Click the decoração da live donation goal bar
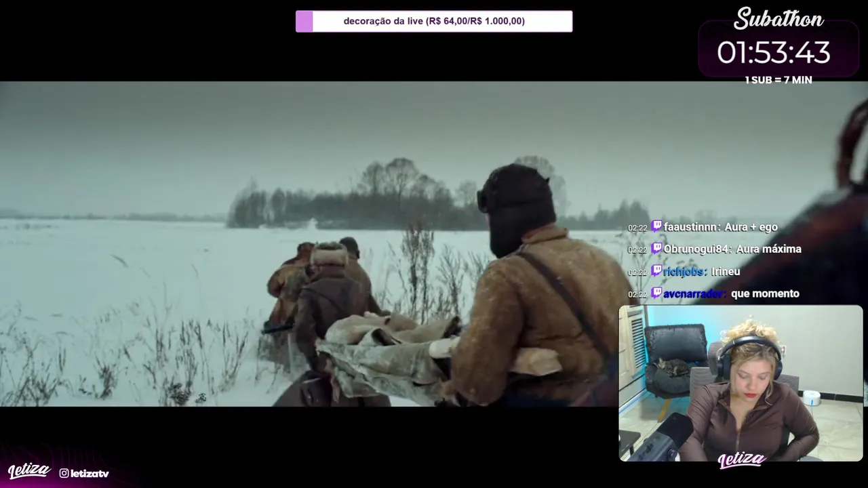 pos(434,21)
